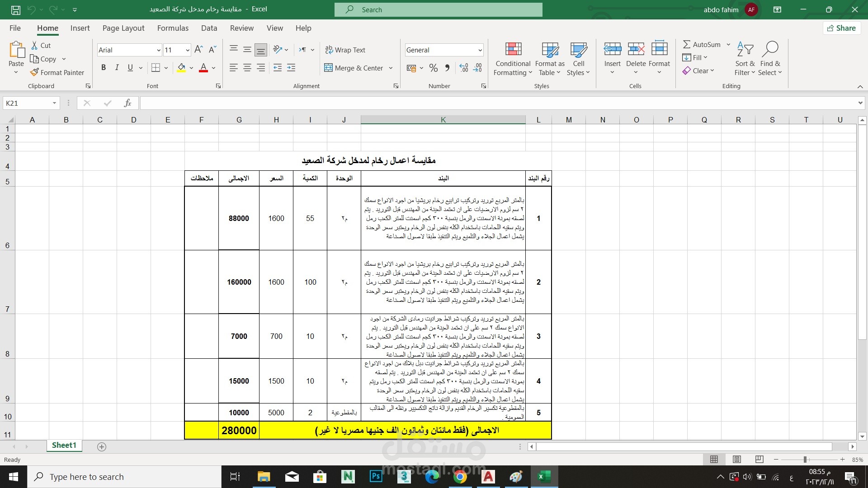Open Conditional Formatting options
Image resolution: width=868 pixels, height=488 pixels.
pyautogui.click(x=512, y=59)
